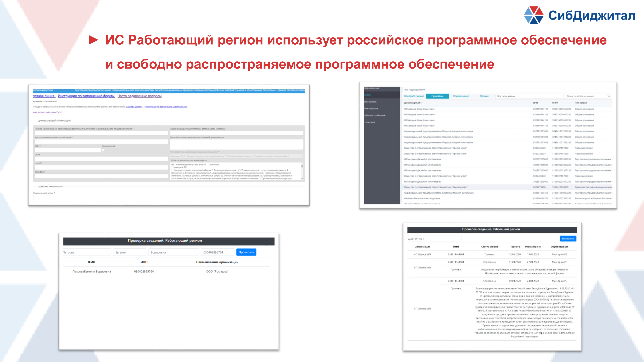The image size is (644, 362).
Task: Click the INN field with 032614444794
Action: [434, 239]
